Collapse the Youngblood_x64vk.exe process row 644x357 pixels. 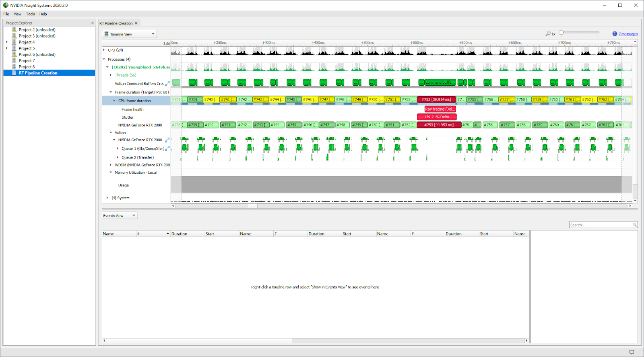(107, 67)
